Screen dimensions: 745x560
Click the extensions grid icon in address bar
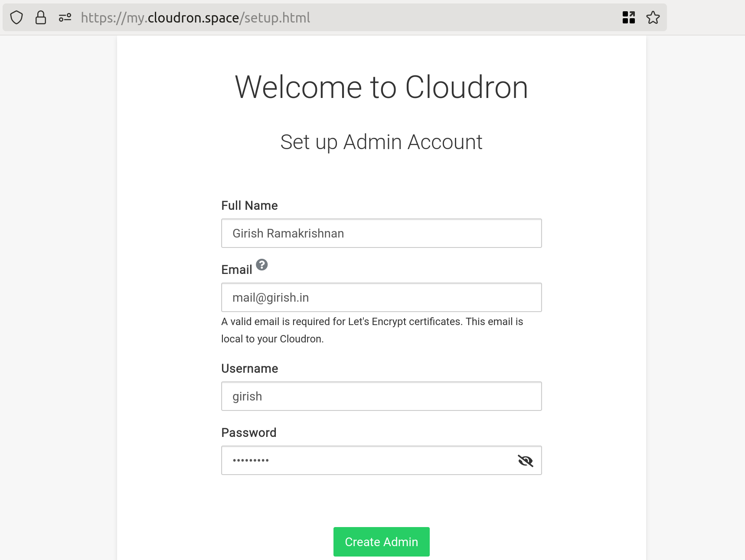click(629, 18)
